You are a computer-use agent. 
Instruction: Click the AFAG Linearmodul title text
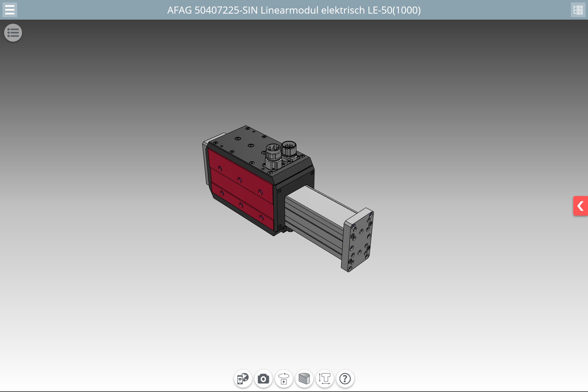point(294,10)
